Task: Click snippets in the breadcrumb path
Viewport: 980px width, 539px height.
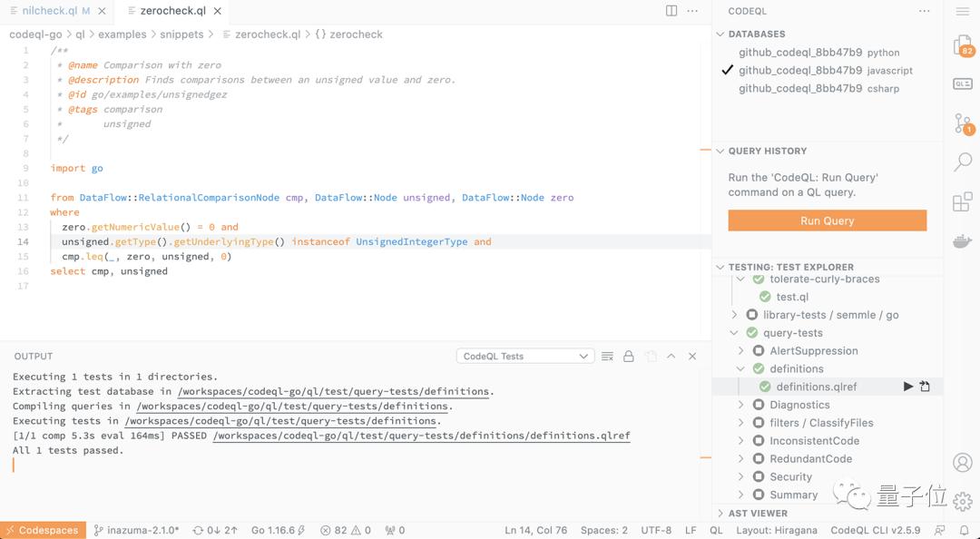Action: click(182, 34)
